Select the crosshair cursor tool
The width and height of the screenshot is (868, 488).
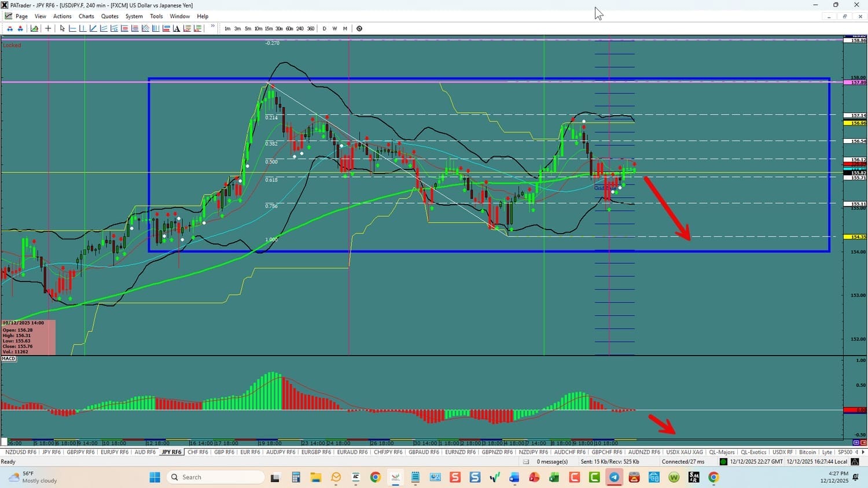click(48, 28)
